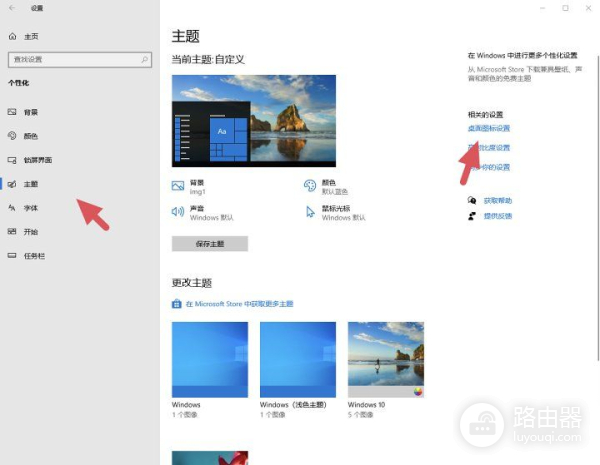Go back using the Settings back arrow
This screenshot has width=600, height=465.
[12, 8]
